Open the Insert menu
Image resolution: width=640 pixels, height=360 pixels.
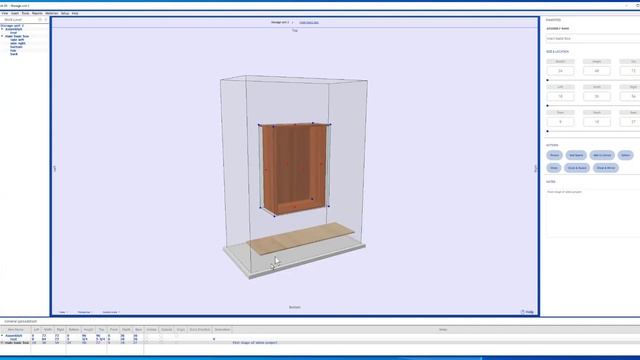pyautogui.click(x=15, y=13)
